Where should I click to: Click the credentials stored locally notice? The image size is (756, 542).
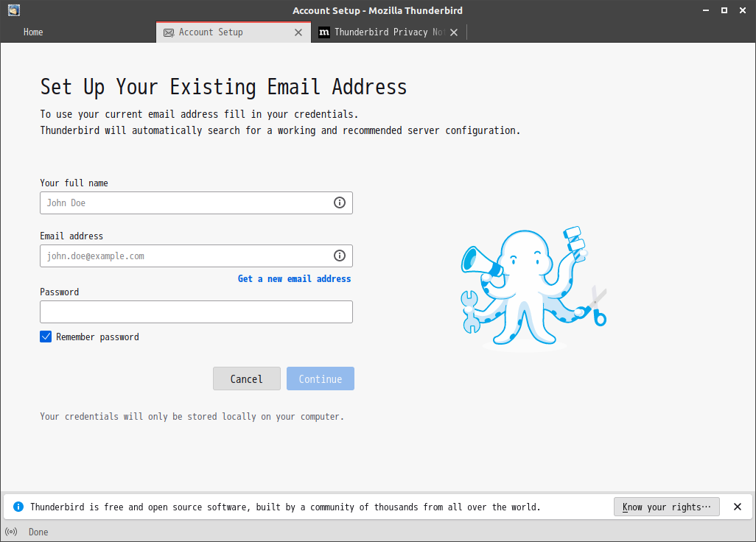(x=192, y=417)
